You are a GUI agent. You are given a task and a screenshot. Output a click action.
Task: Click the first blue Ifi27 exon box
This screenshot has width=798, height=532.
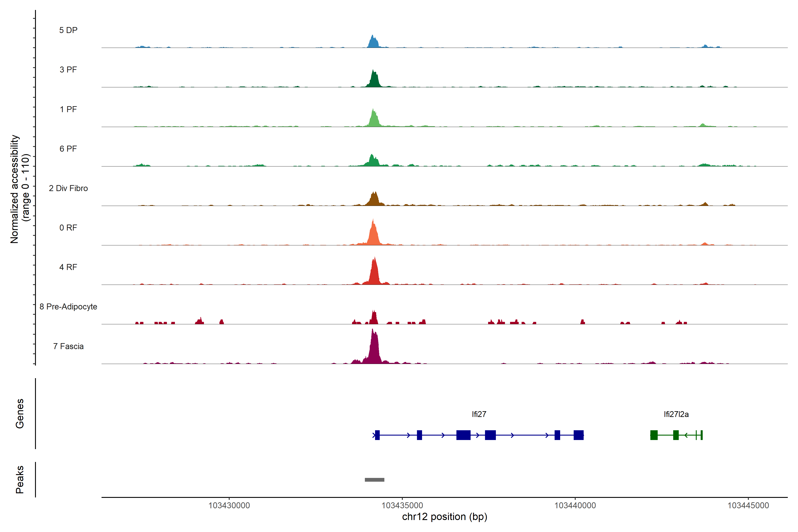[377, 435]
